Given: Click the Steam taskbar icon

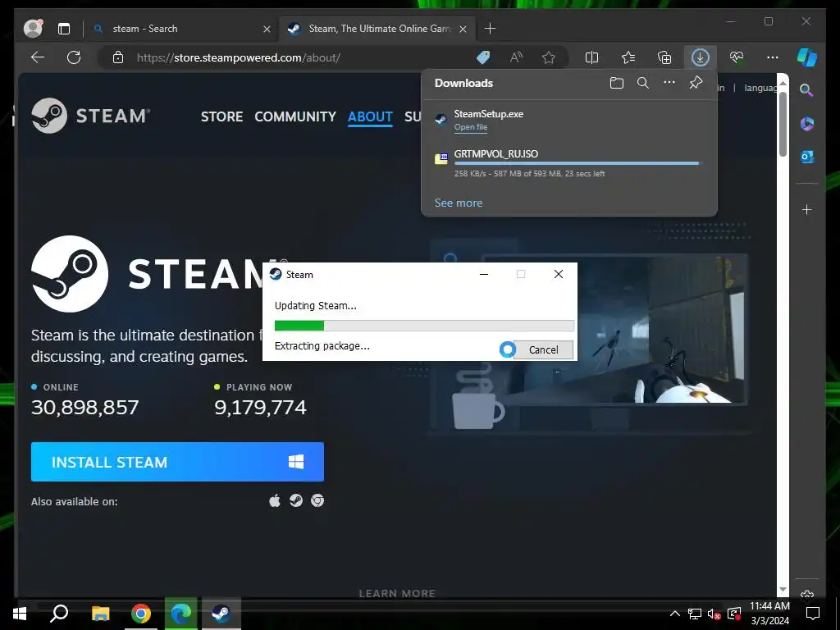Looking at the screenshot, I should 221,614.
